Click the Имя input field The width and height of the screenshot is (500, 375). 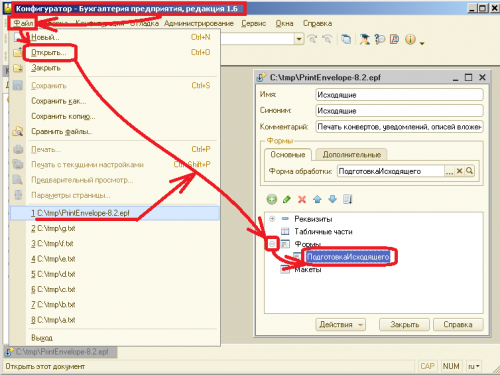coord(399,95)
